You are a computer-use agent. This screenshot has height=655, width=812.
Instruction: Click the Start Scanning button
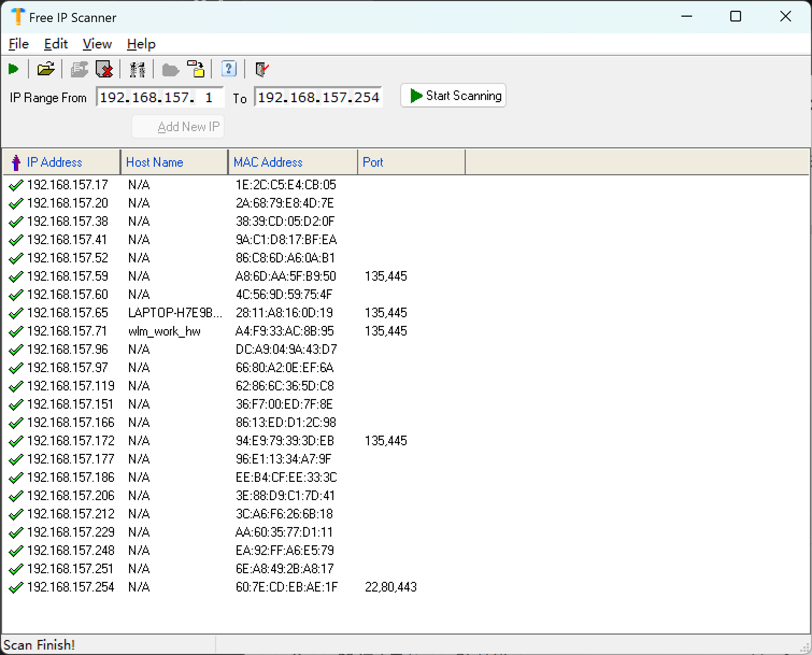[x=453, y=95]
